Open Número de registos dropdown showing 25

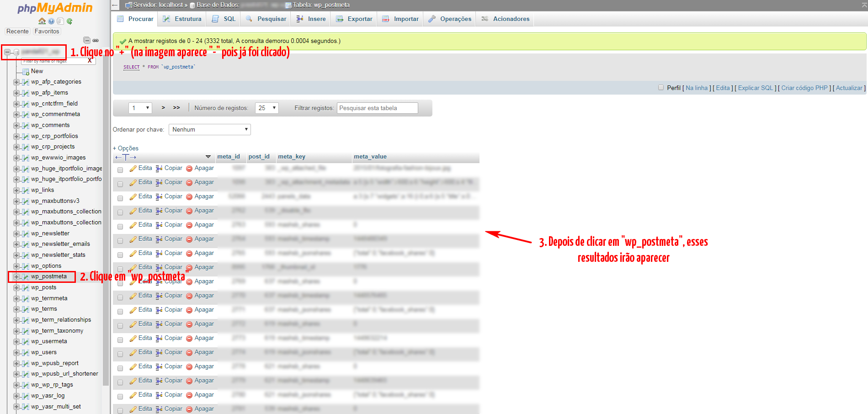[266, 108]
